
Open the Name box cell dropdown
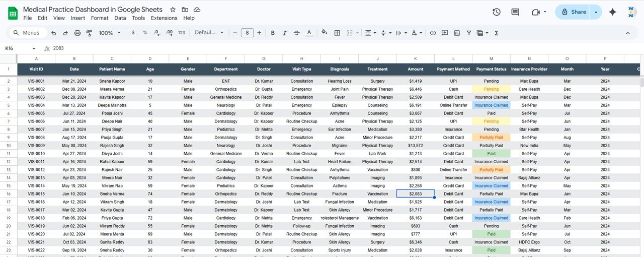tap(34, 48)
